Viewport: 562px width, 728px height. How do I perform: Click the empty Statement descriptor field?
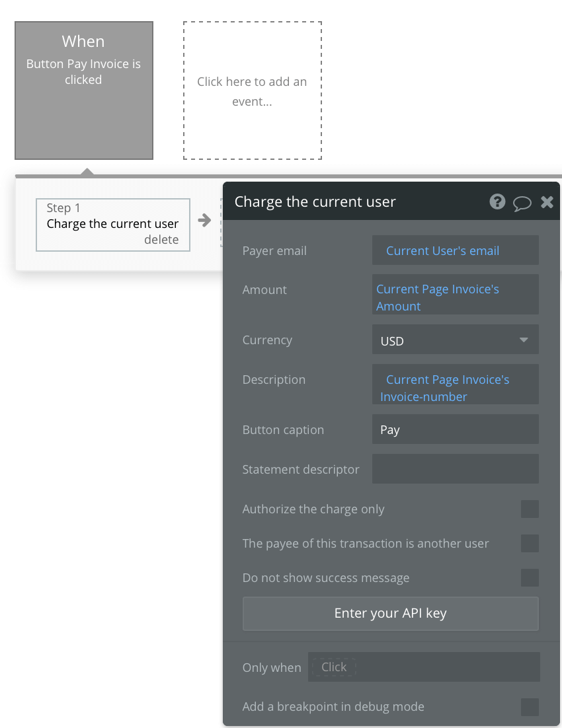tap(455, 468)
